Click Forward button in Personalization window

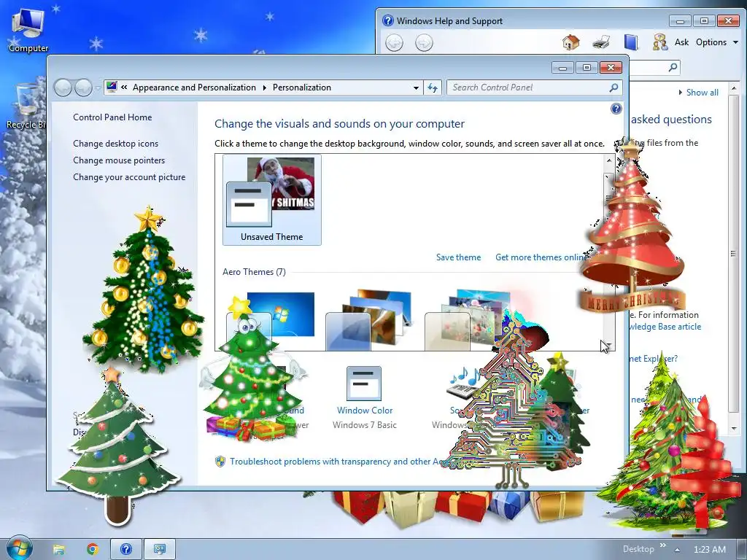83,87
